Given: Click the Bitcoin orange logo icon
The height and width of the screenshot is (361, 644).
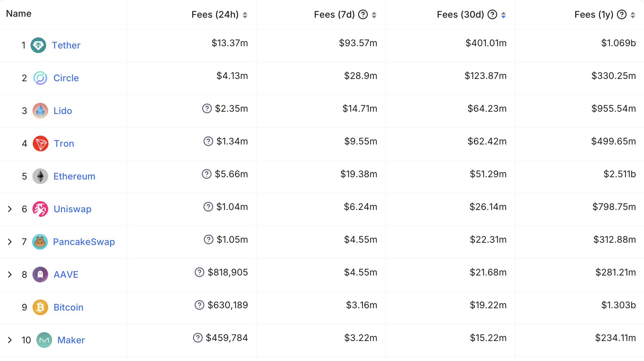Looking at the screenshot, I should pyautogui.click(x=40, y=307).
